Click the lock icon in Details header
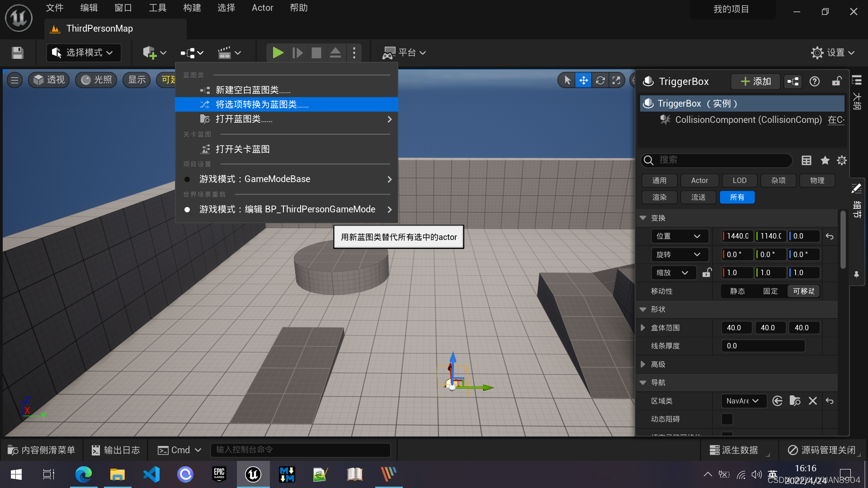The width and height of the screenshot is (868, 488). point(836,81)
